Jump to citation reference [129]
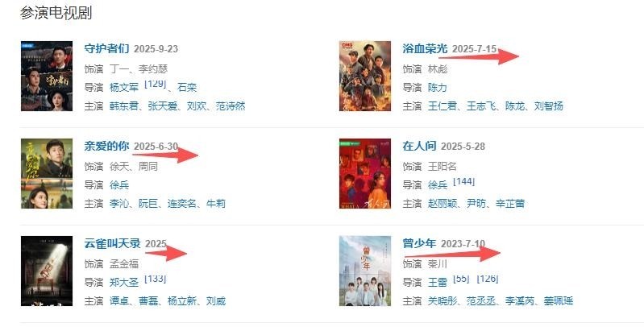644x327 pixels. pyautogui.click(x=156, y=84)
